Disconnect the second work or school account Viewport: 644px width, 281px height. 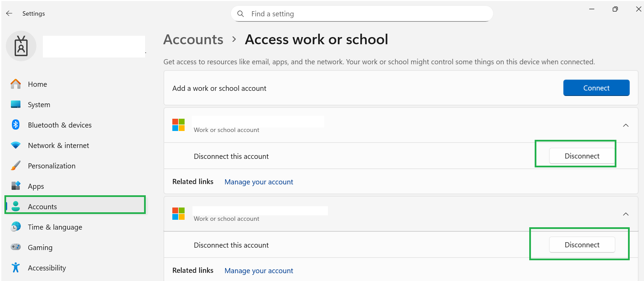coord(582,245)
